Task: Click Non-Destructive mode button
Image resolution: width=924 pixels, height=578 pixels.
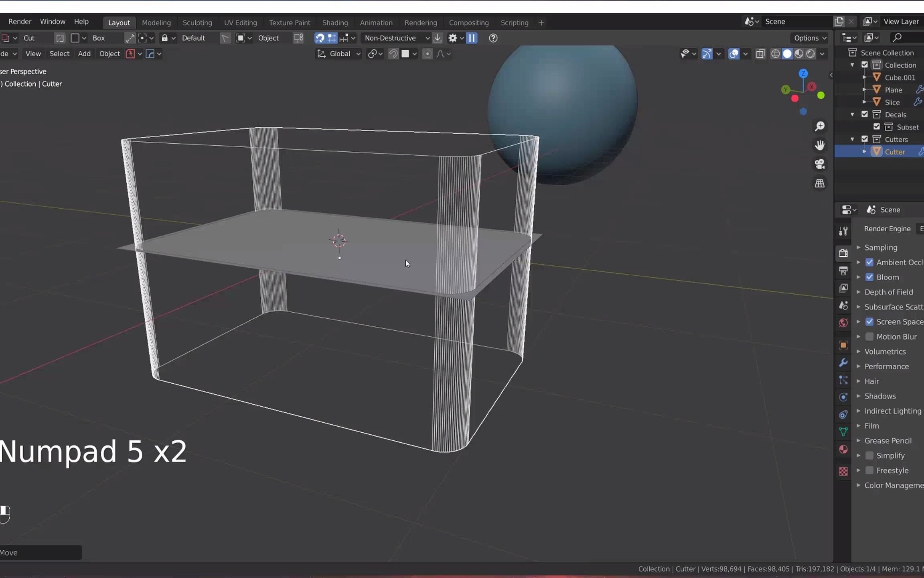Action: tap(393, 38)
